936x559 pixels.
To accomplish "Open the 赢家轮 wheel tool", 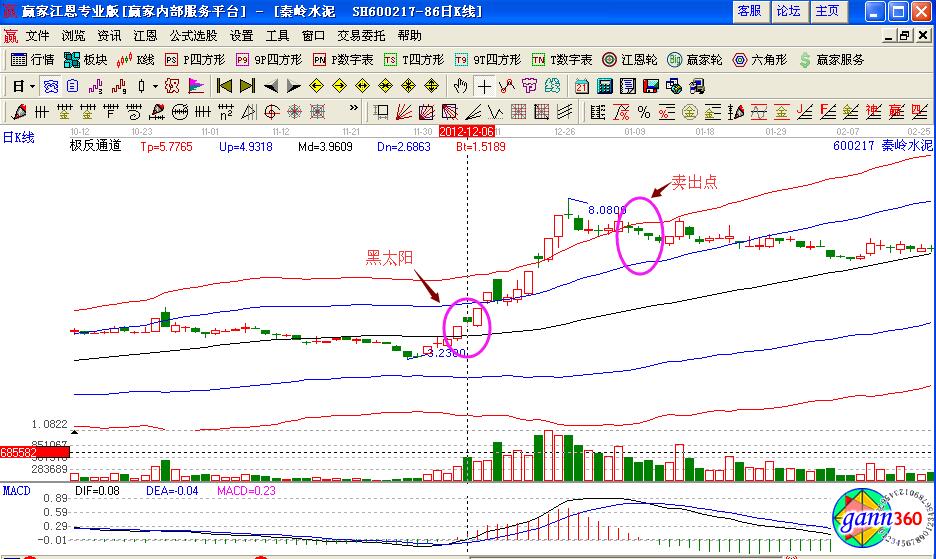I will pyautogui.click(x=697, y=60).
